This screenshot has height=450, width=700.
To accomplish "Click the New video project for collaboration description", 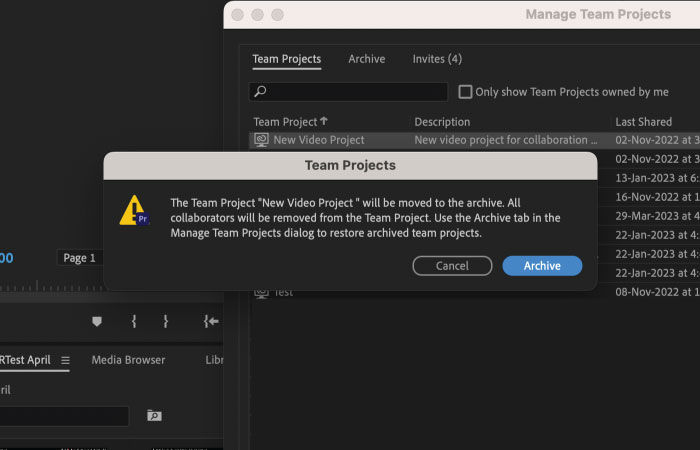I will [x=506, y=140].
